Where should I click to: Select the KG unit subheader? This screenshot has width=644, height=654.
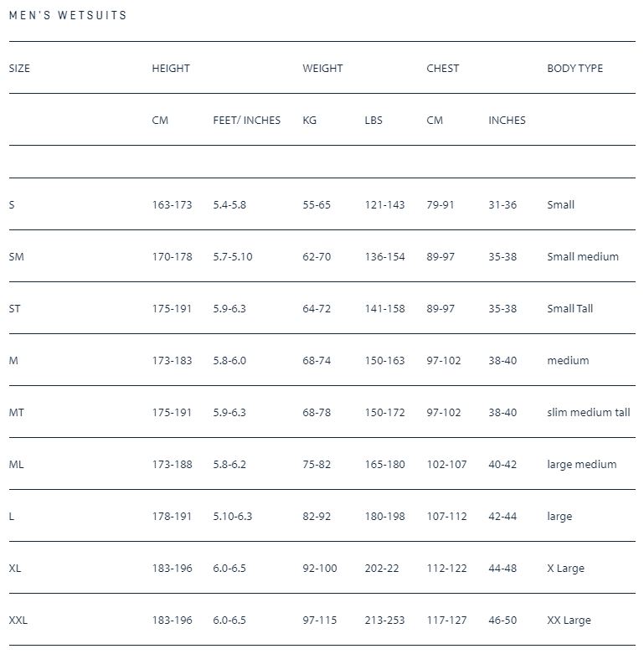[x=310, y=121]
